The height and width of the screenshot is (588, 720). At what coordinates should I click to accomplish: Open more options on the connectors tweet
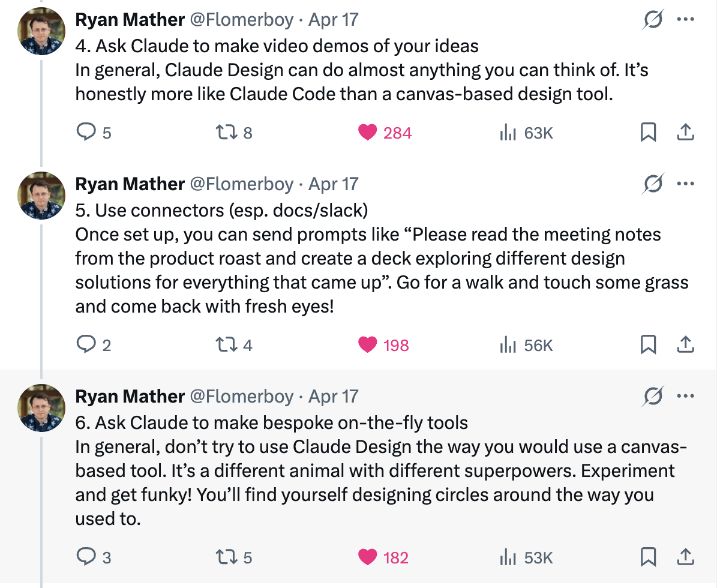(x=685, y=184)
